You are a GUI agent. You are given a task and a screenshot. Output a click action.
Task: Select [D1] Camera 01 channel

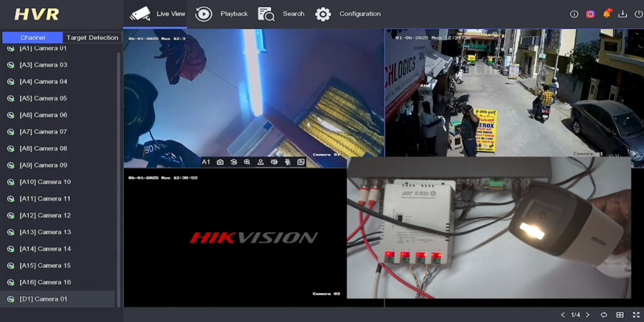pos(43,299)
